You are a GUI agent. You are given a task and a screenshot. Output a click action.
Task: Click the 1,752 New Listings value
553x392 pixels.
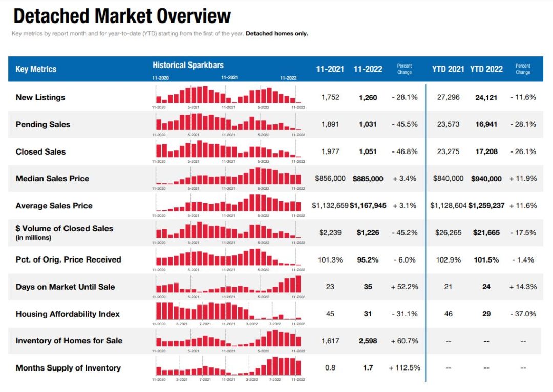[330, 97]
